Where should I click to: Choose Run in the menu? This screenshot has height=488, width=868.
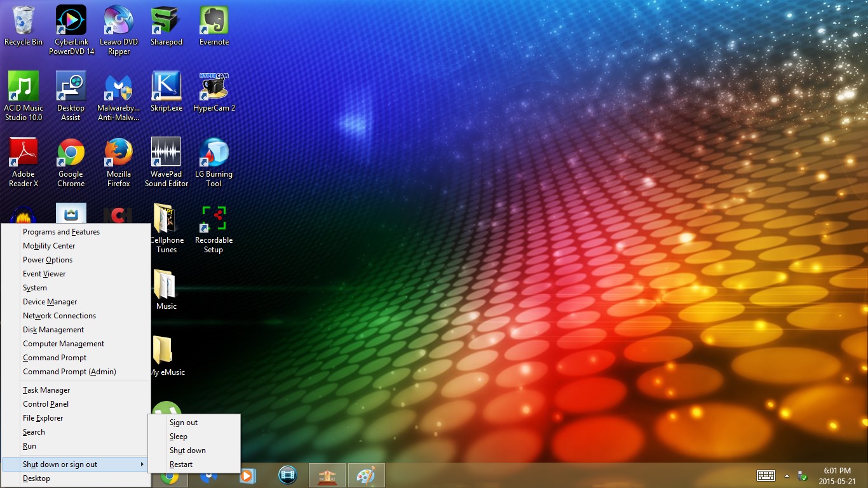pyautogui.click(x=76, y=446)
